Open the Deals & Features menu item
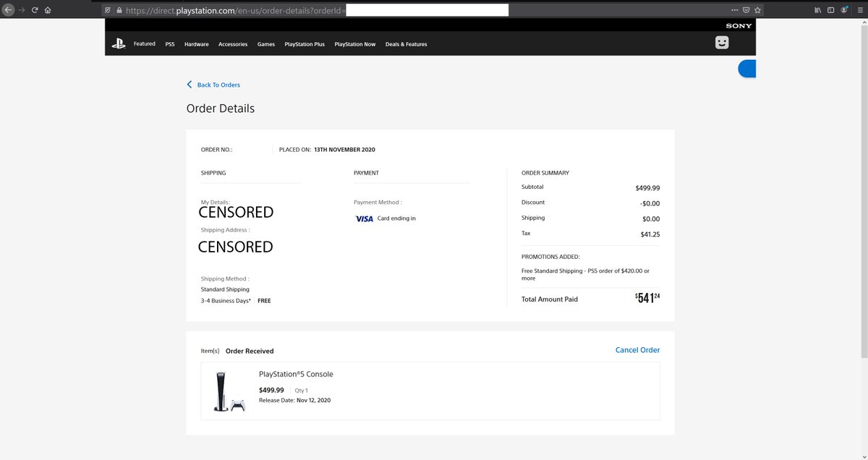Viewport: 868px width, 460px height. [x=407, y=44]
